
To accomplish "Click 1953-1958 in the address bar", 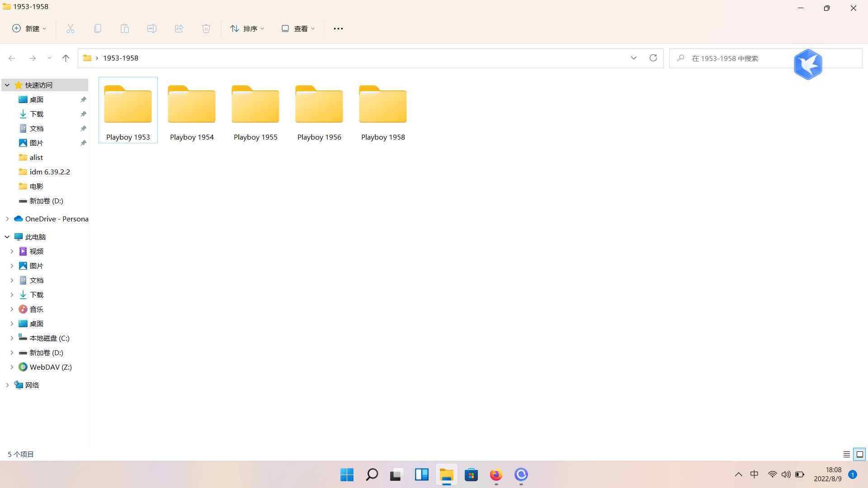I will (x=121, y=58).
